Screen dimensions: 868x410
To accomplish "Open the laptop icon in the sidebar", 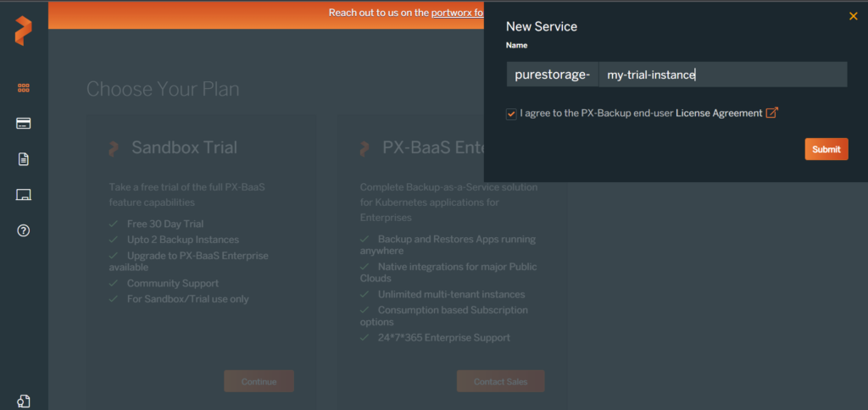I will coord(24,196).
